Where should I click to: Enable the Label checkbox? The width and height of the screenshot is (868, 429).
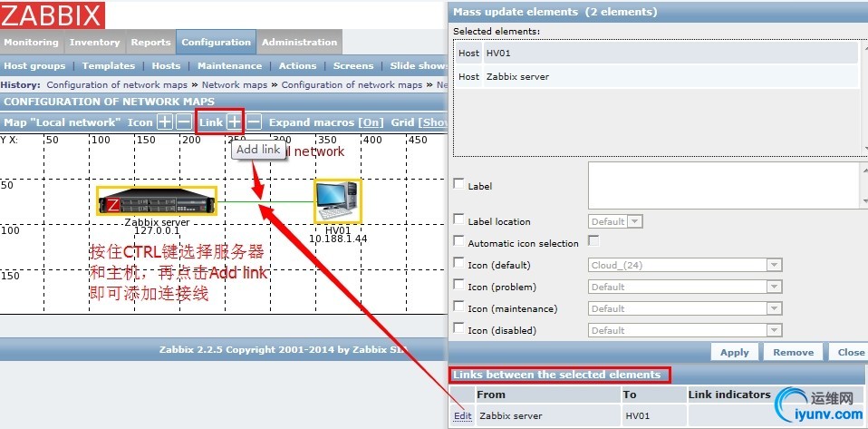458,184
